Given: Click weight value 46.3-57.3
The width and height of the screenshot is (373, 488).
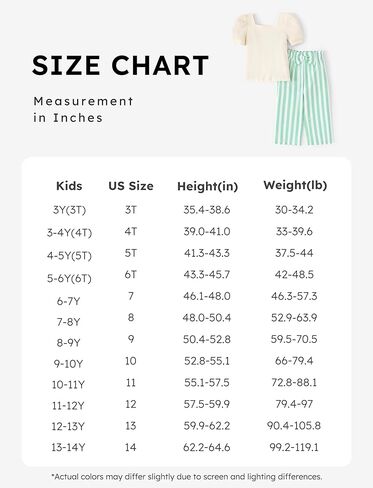Looking at the screenshot, I should click(294, 296).
